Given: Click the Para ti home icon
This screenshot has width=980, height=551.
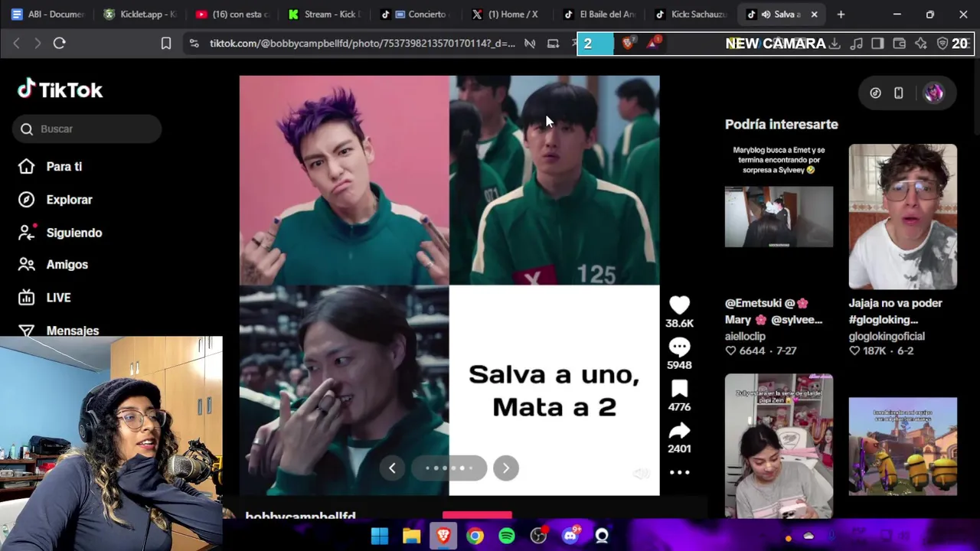Looking at the screenshot, I should coord(27,166).
